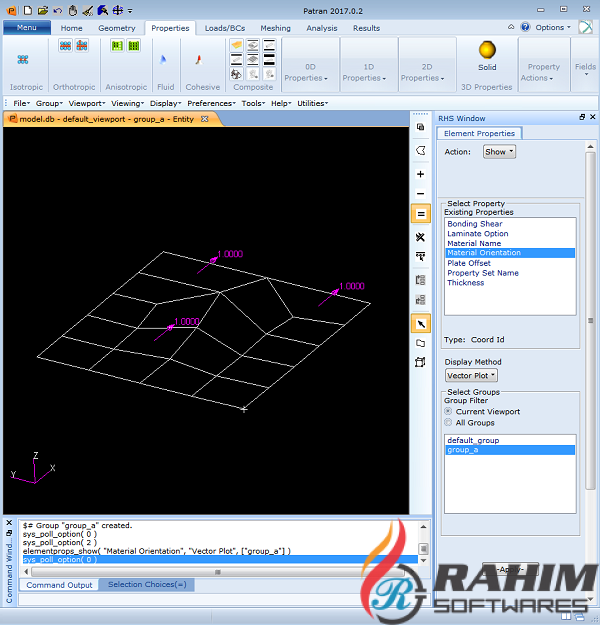
Task: Click the command window horizontal scrollbar thumb
Action: click(x=218, y=572)
